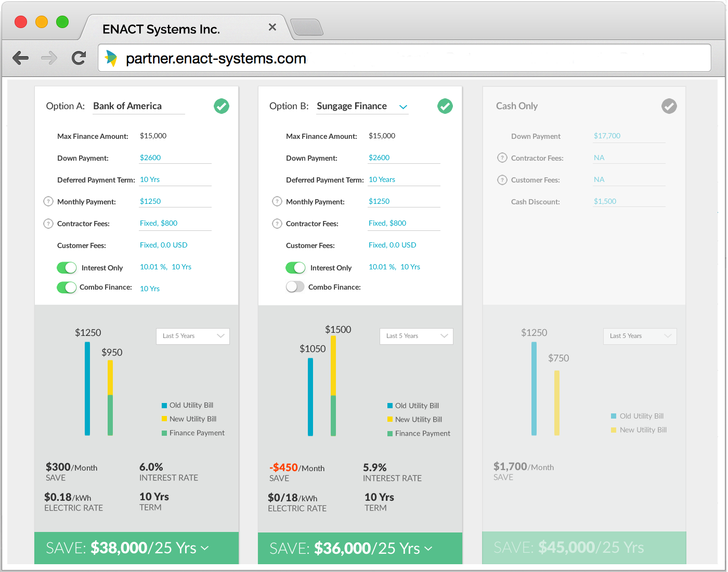
Task: Open help icon for Option A Contractor Fees
Action: click(x=48, y=224)
